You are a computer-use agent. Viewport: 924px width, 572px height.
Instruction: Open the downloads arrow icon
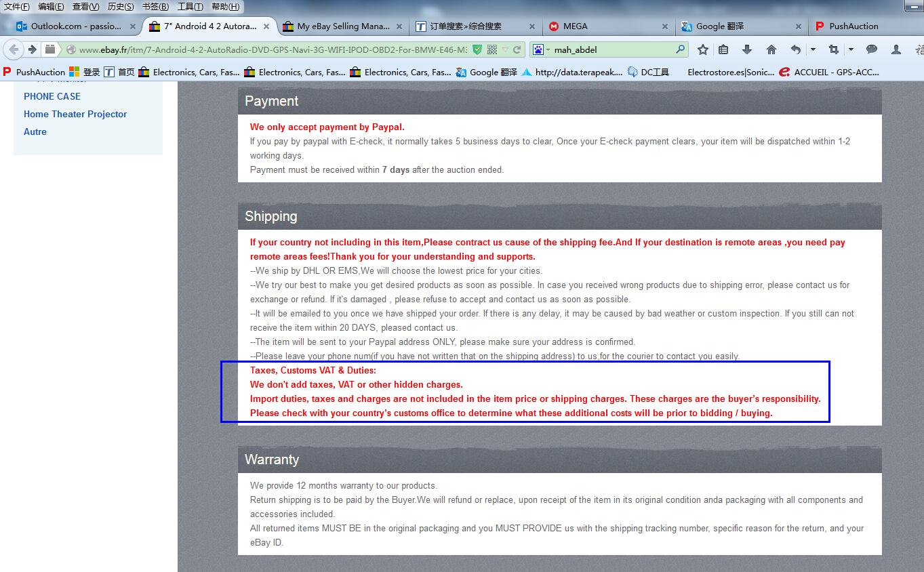pos(747,49)
